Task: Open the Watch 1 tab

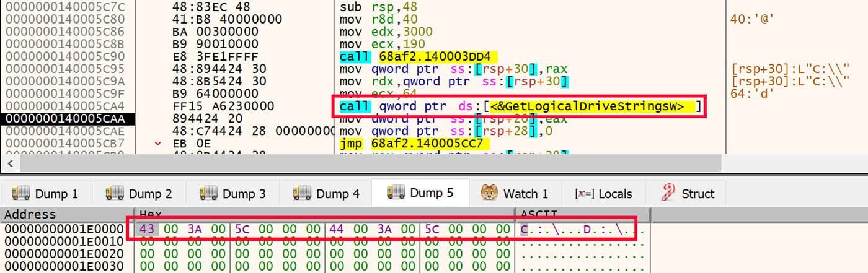Action: tap(515, 194)
